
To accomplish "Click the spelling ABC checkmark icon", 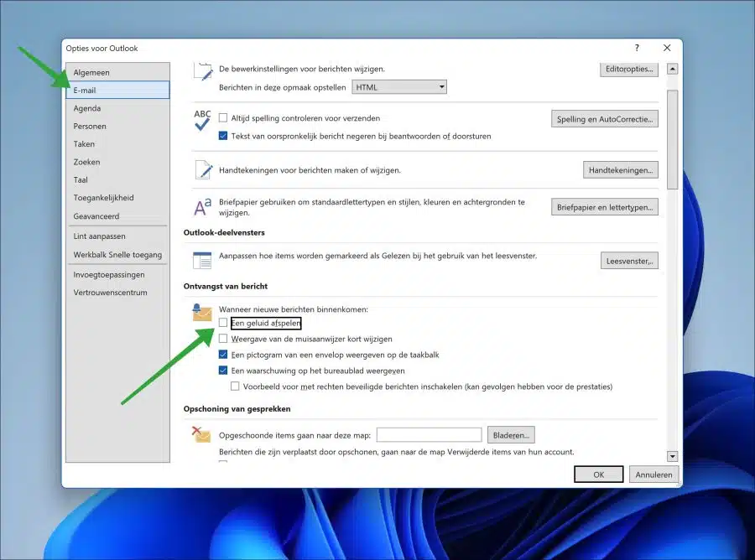I will pos(202,120).
